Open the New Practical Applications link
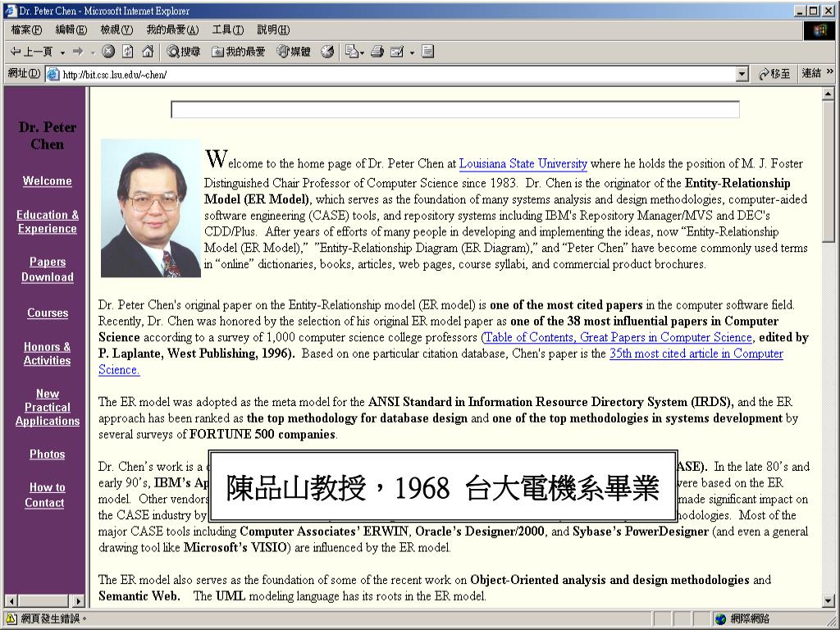Viewport: 840px width, 630px height. (x=47, y=407)
